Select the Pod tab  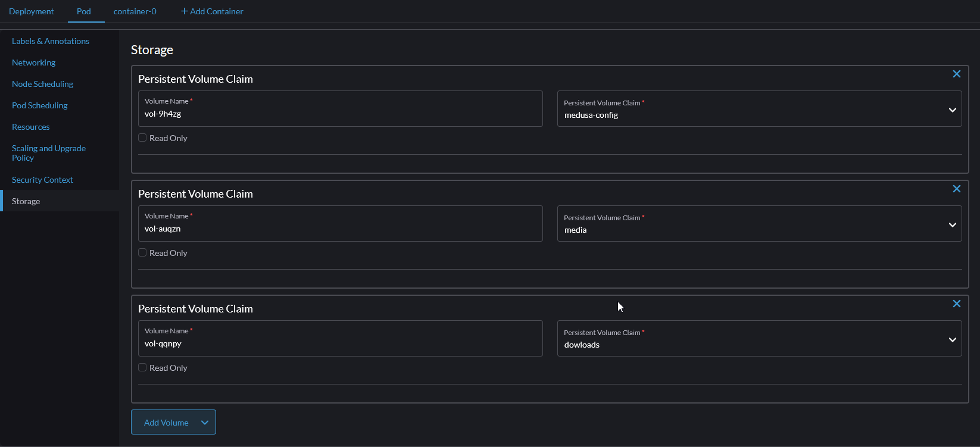coord(84,11)
